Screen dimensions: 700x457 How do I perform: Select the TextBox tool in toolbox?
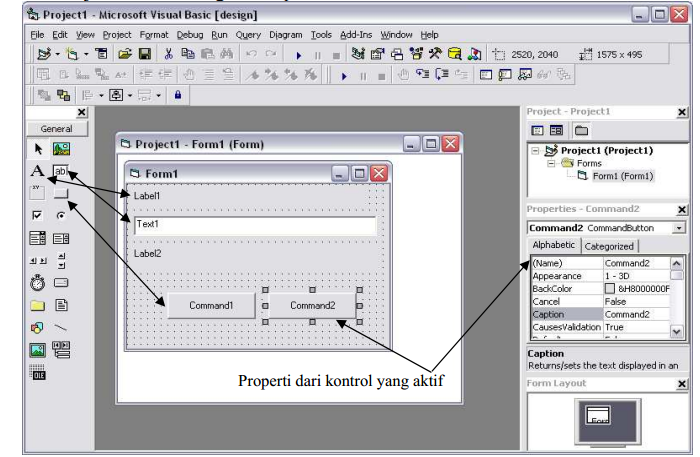point(61,171)
